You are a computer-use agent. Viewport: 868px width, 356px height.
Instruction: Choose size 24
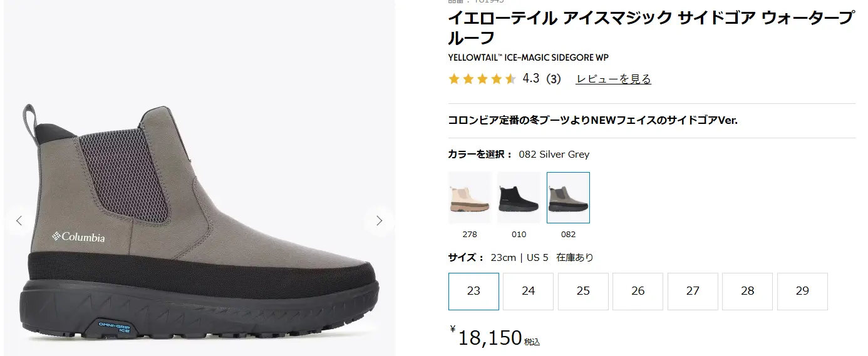pyautogui.click(x=528, y=291)
